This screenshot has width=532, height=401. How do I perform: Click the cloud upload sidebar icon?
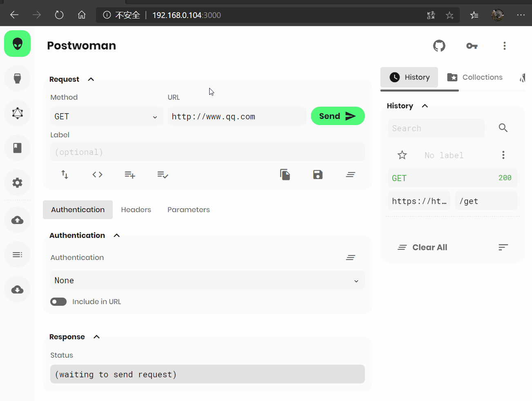[x=17, y=220]
